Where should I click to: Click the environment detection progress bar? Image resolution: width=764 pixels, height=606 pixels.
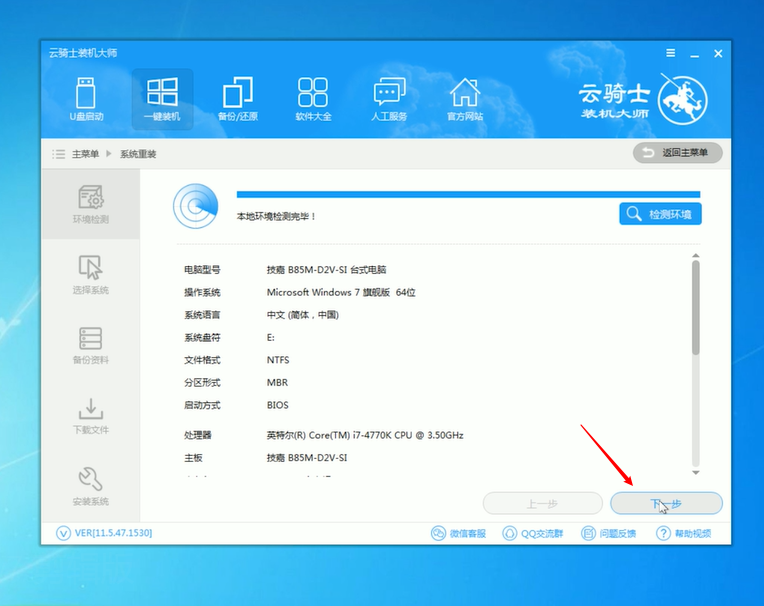click(468, 194)
